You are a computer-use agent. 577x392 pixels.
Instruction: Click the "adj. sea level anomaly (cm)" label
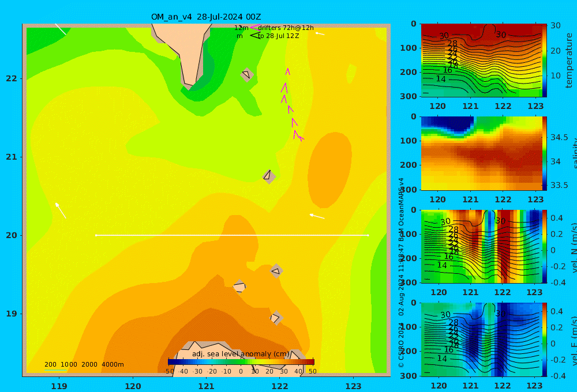(x=241, y=354)
